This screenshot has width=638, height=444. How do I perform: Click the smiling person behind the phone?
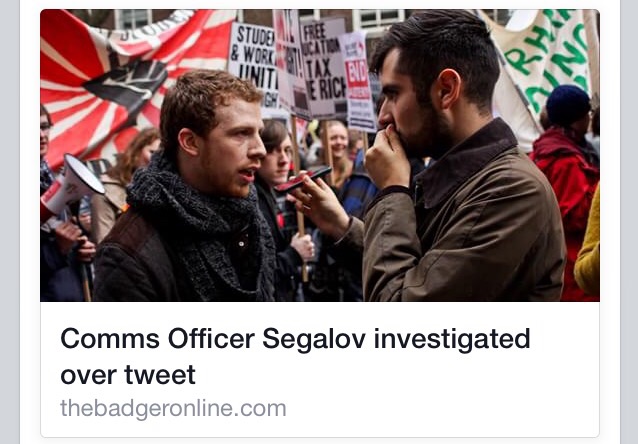[338, 140]
